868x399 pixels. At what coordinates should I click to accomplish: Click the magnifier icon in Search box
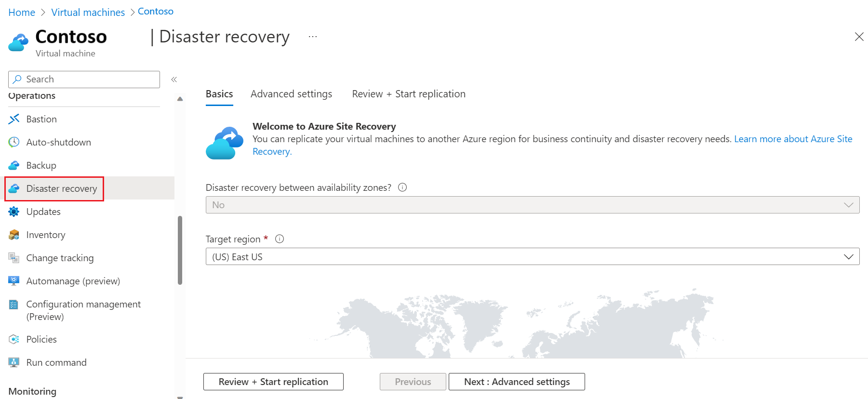(x=17, y=79)
